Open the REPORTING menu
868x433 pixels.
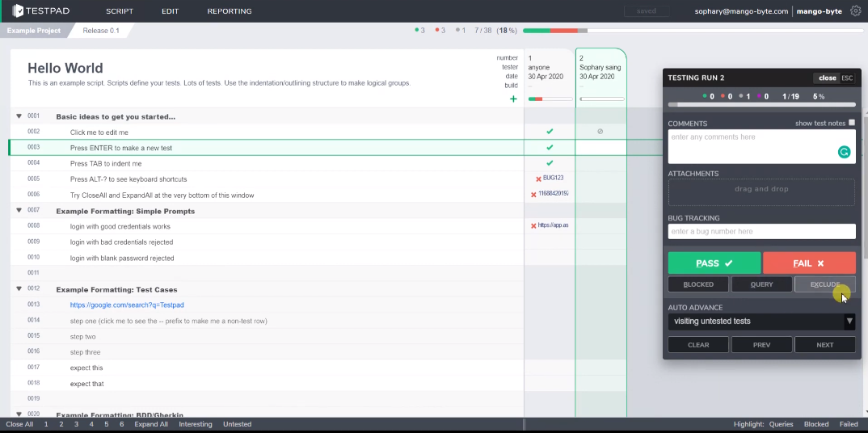(230, 11)
